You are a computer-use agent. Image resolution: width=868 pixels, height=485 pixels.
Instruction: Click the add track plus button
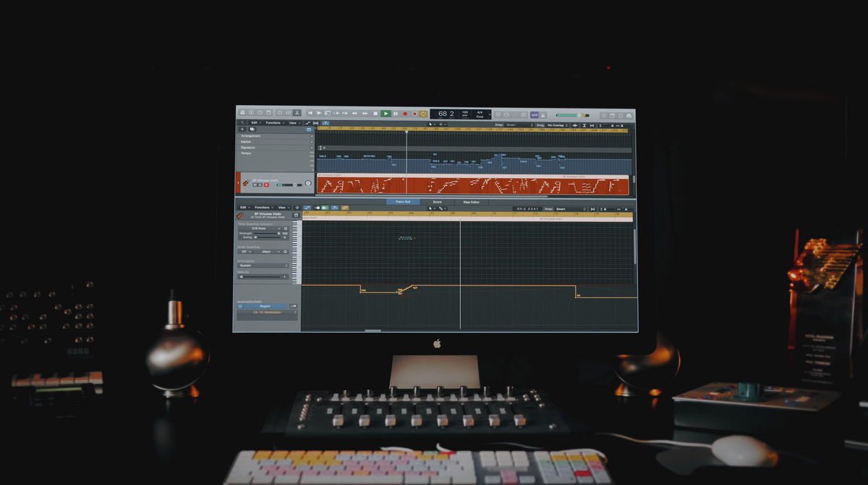pyautogui.click(x=242, y=130)
